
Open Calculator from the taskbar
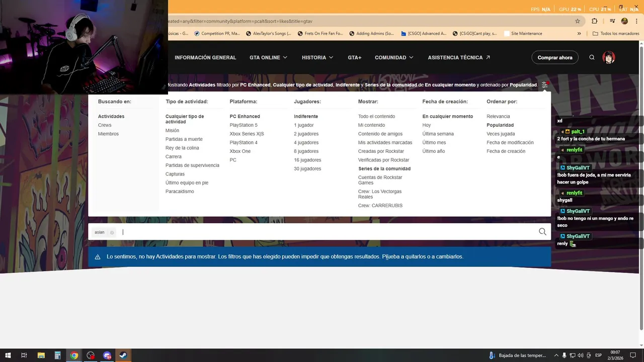coord(58,355)
